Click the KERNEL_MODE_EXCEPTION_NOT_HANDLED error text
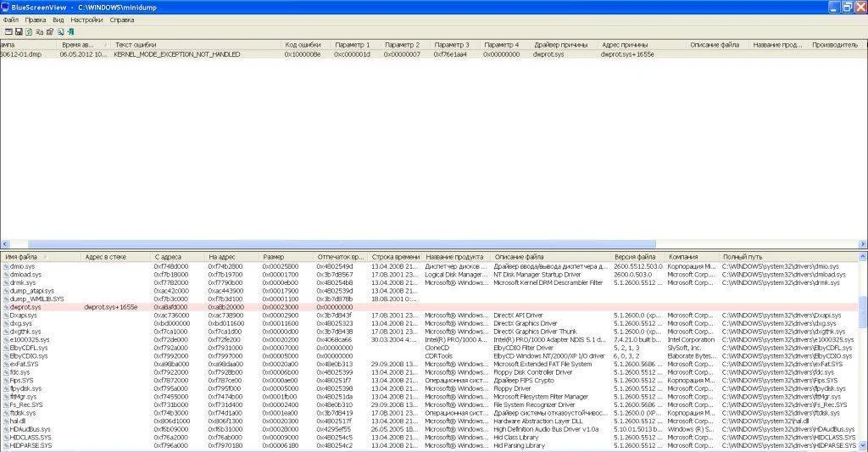Image resolution: width=868 pixels, height=452 pixels. (177, 54)
